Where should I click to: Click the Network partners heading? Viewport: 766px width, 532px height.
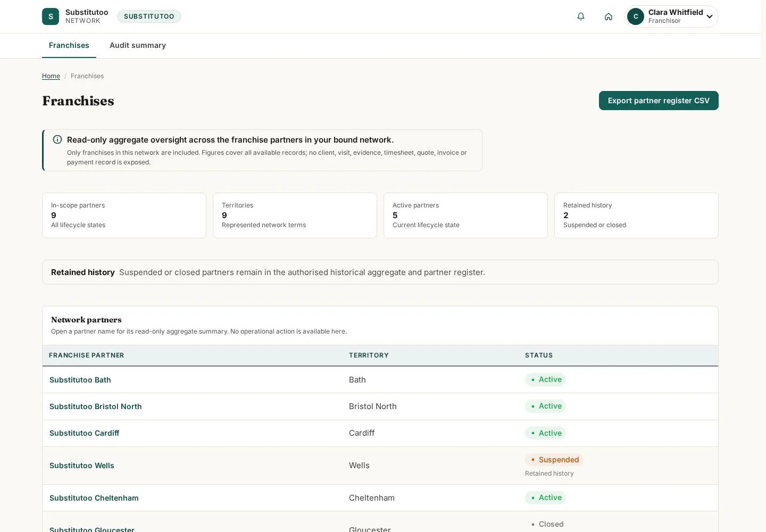point(86,320)
